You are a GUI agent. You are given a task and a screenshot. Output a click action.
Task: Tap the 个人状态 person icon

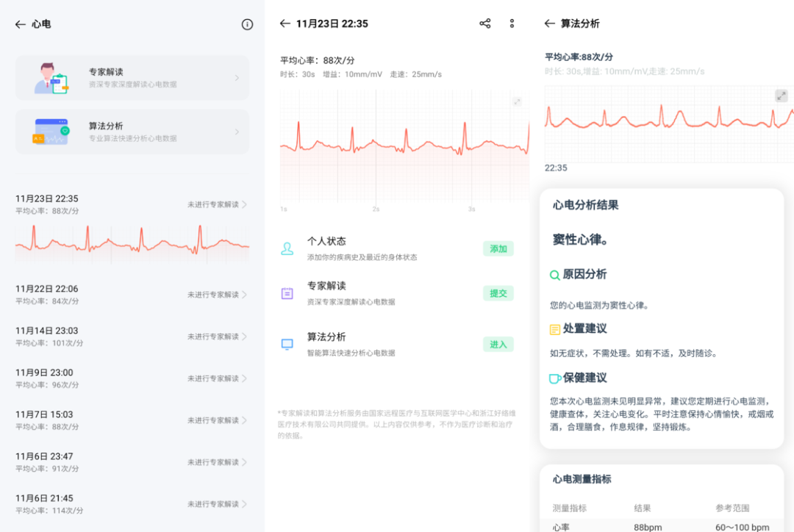pyautogui.click(x=287, y=248)
